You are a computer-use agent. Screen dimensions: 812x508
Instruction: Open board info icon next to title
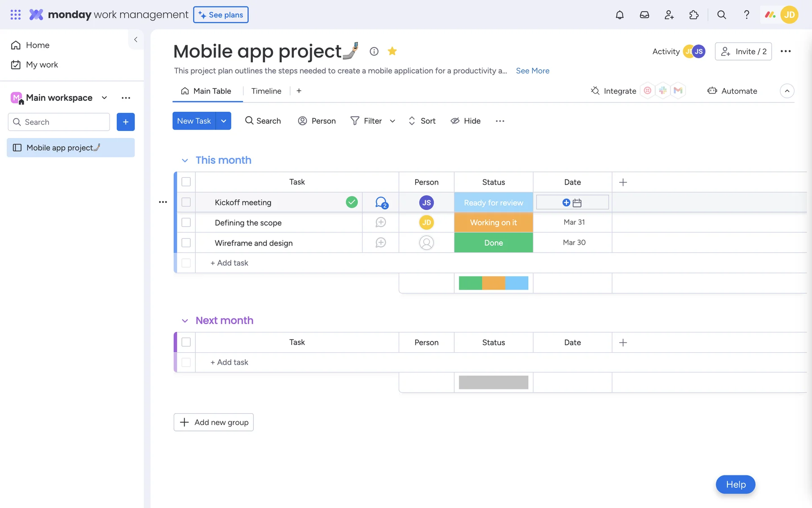coord(374,51)
